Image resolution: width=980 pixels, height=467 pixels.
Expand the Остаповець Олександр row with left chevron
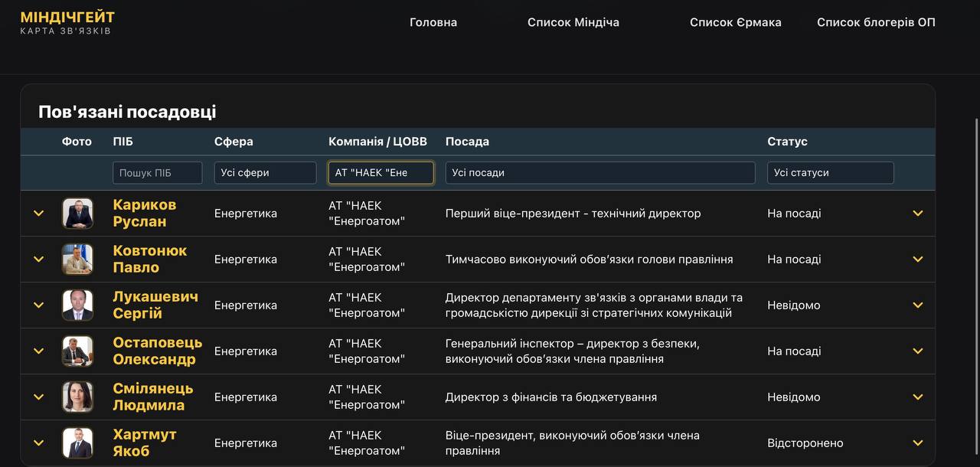(x=39, y=351)
